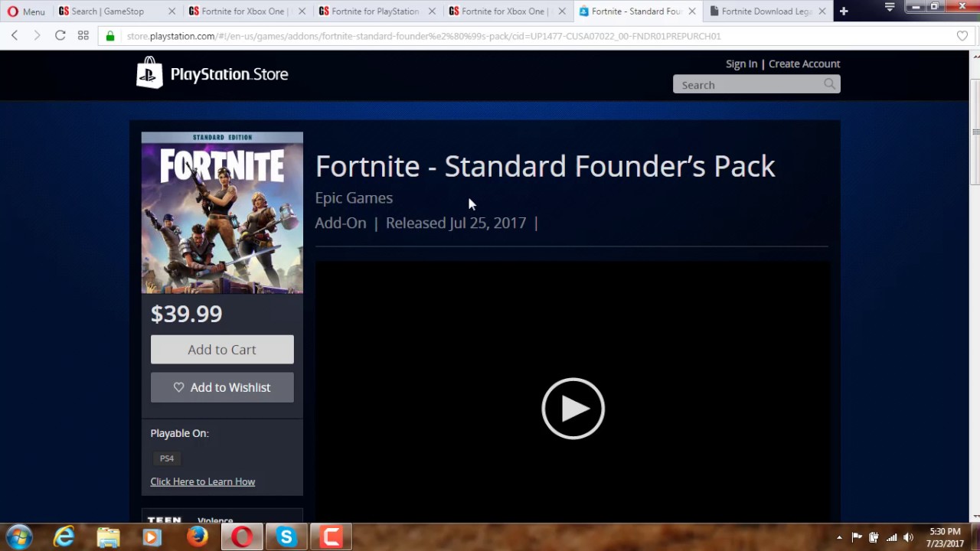The width and height of the screenshot is (980, 551).
Task: Close the active Fortnite - Standard Founder's tab
Action: point(692,11)
